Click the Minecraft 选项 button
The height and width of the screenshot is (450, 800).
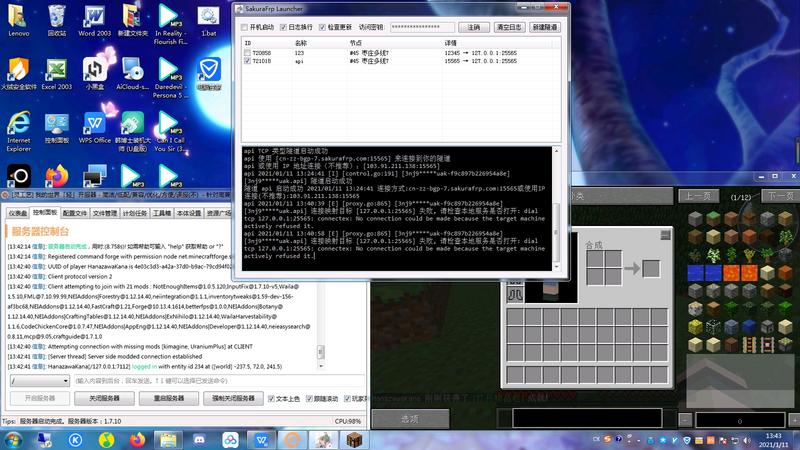pyautogui.click(x=410, y=419)
